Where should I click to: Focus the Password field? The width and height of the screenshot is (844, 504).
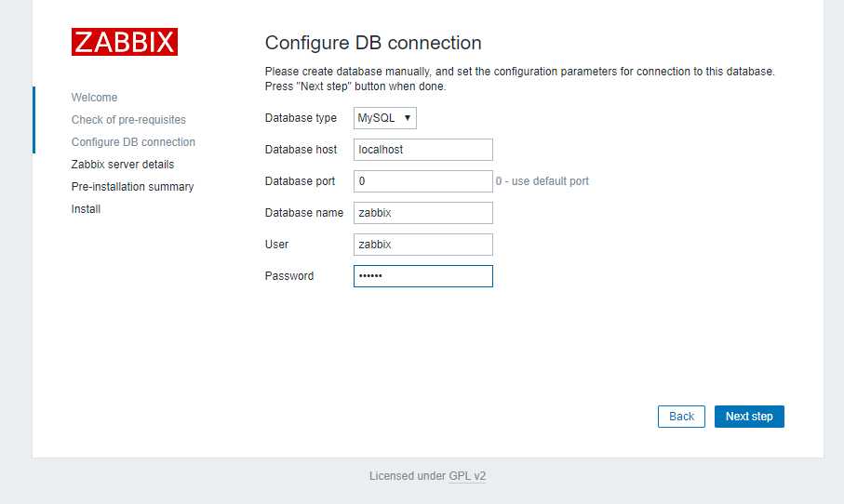(x=422, y=276)
